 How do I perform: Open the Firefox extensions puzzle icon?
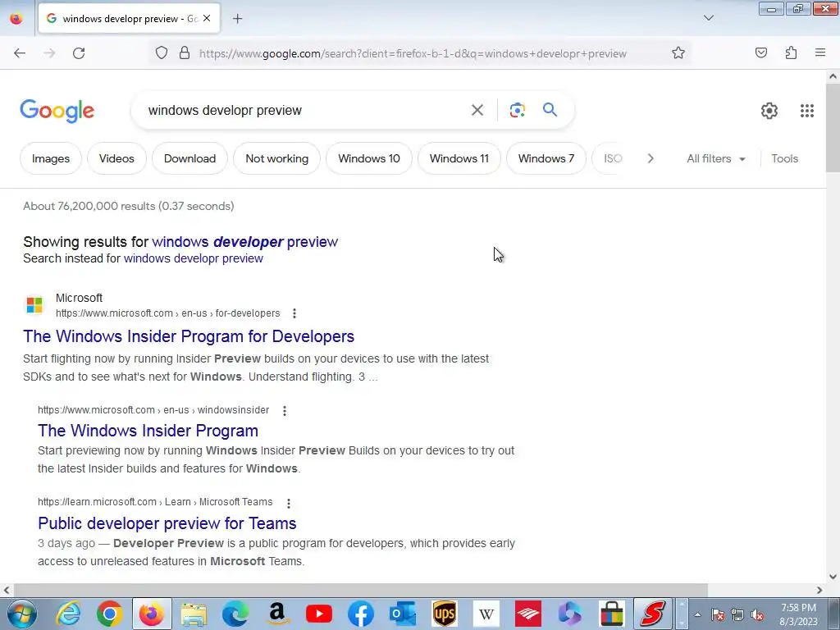point(791,53)
